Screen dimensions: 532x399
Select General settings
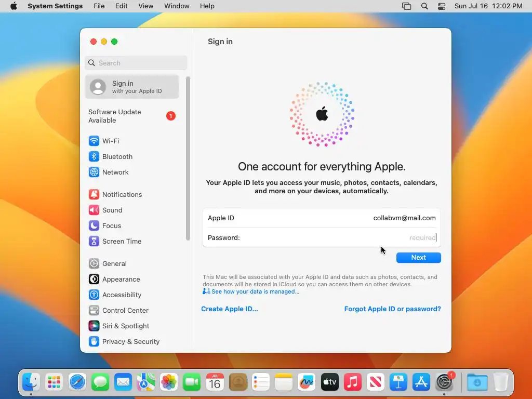tap(108, 263)
